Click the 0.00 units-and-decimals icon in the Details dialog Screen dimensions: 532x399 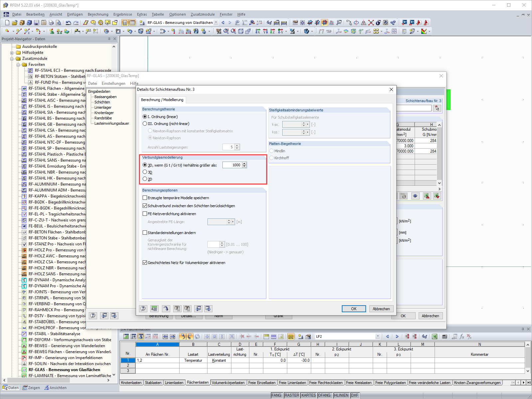click(x=154, y=309)
